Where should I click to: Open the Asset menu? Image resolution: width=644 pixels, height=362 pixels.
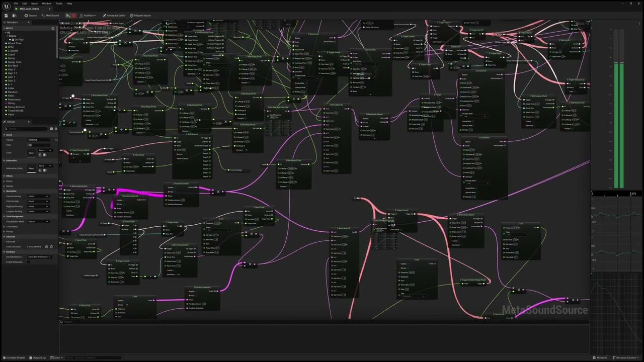click(x=34, y=4)
